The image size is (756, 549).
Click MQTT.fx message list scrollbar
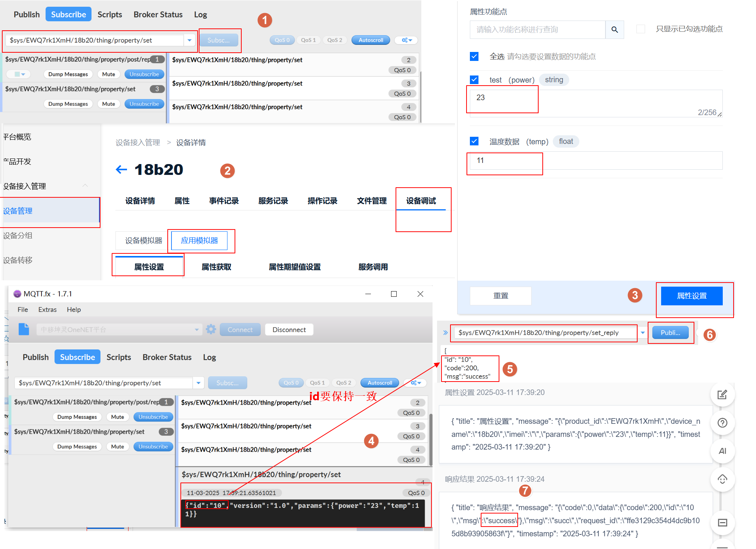click(431, 439)
